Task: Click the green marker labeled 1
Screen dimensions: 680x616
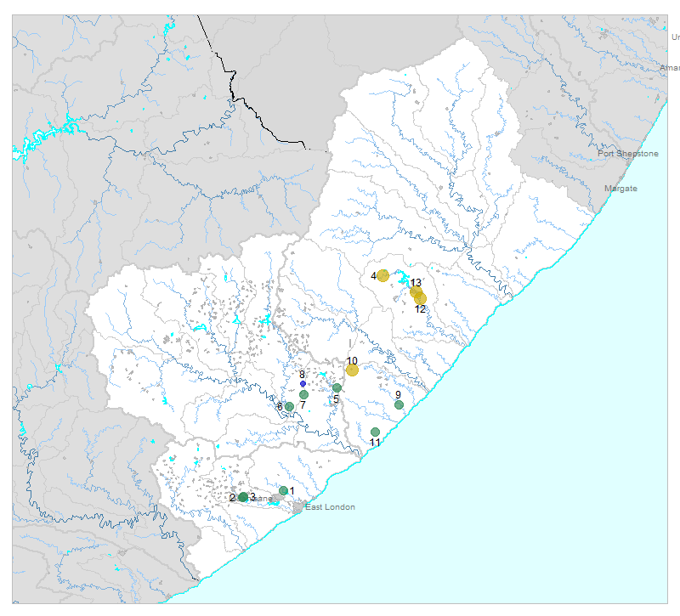Action: coord(284,490)
